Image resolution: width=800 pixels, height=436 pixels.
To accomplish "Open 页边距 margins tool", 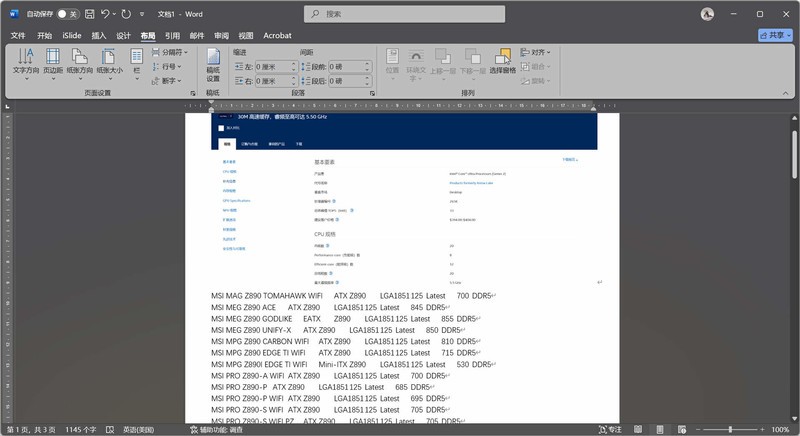I will (x=53, y=64).
